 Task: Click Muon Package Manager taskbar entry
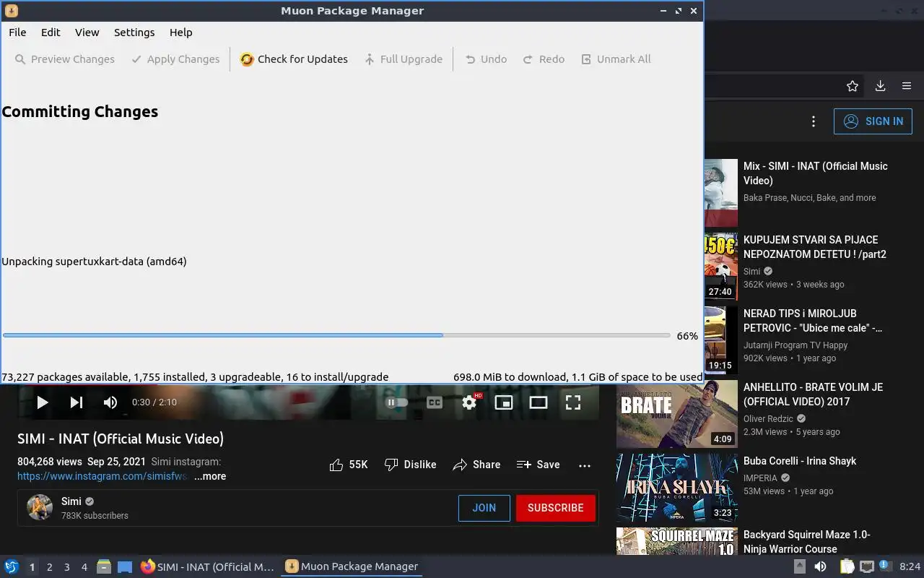pos(352,567)
